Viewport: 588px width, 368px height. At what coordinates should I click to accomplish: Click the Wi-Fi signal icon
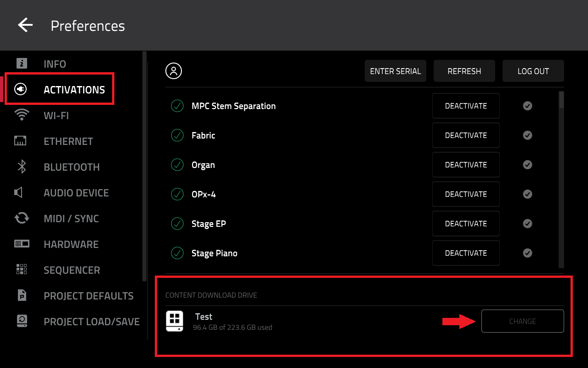(x=22, y=115)
